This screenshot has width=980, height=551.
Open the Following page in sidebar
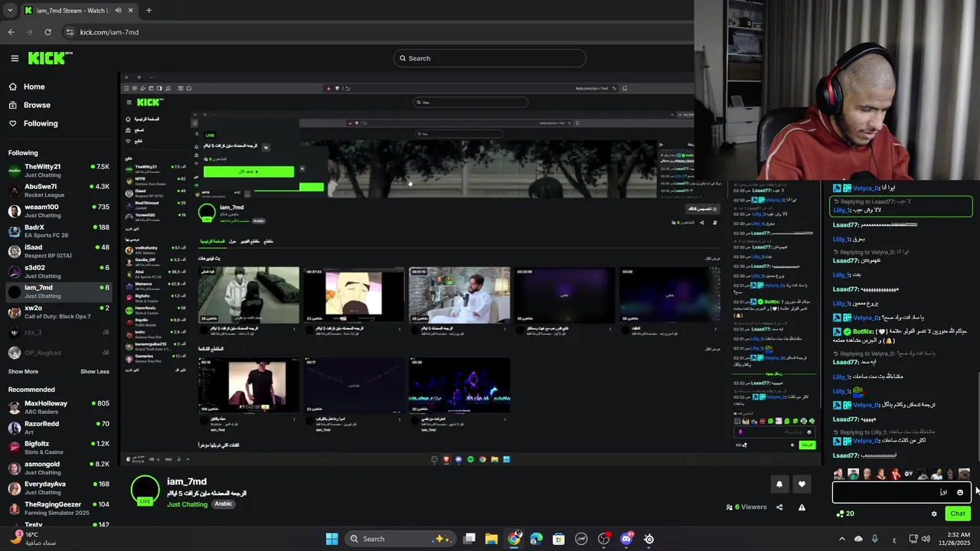[41, 123]
